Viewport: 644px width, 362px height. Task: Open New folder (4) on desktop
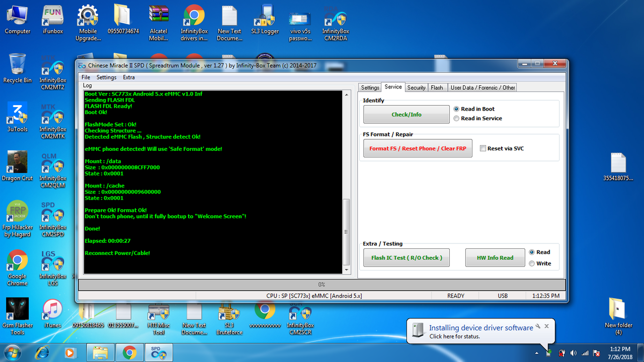pos(618,317)
